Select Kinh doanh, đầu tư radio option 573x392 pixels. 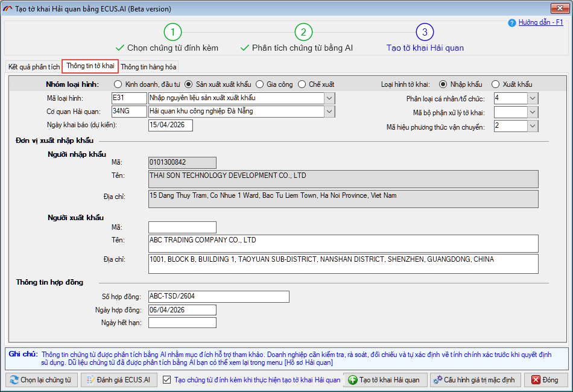(x=118, y=84)
